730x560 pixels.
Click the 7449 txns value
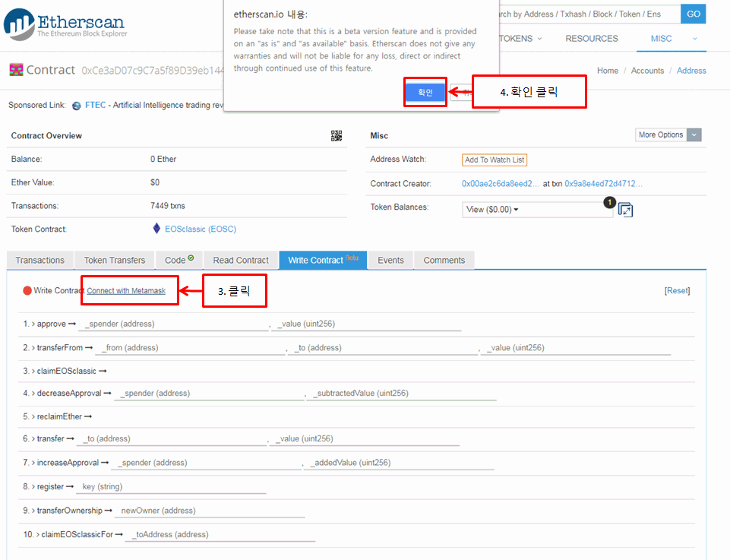click(168, 206)
